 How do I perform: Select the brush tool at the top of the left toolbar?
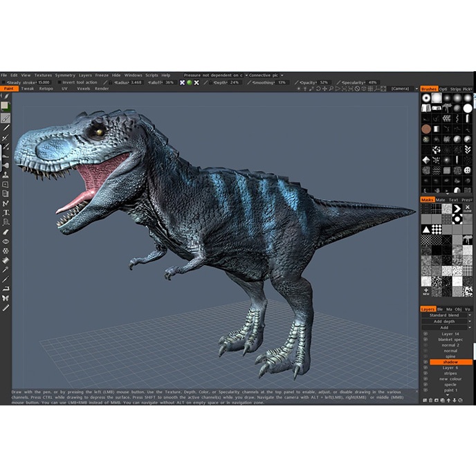click(x=6, y=118)
